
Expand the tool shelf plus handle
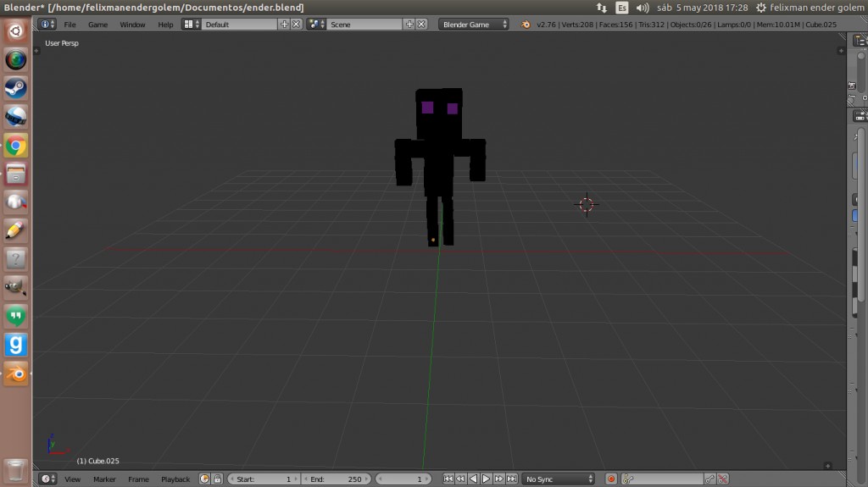pos(36,51)
